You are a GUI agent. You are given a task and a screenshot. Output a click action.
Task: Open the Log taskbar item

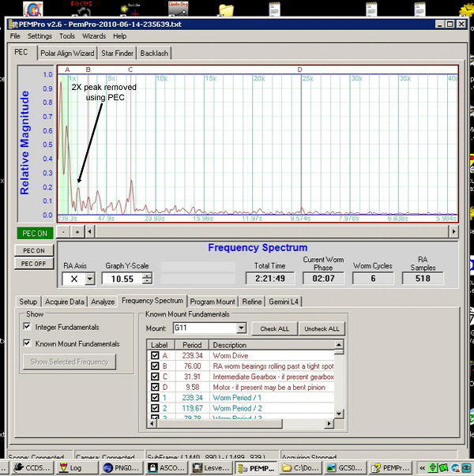77,467
